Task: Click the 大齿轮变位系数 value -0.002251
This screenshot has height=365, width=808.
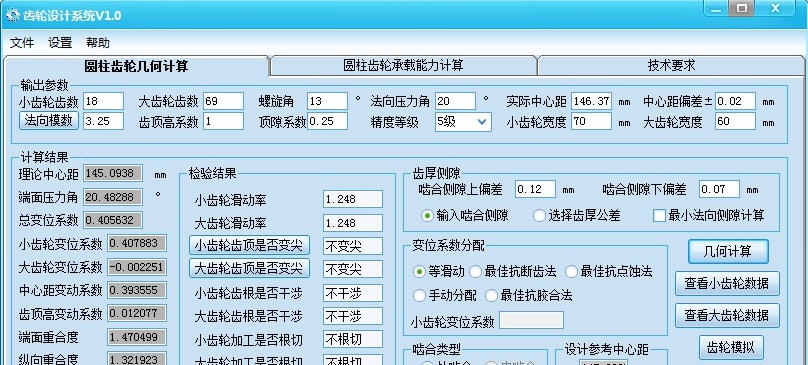Action: click(137, 267)
